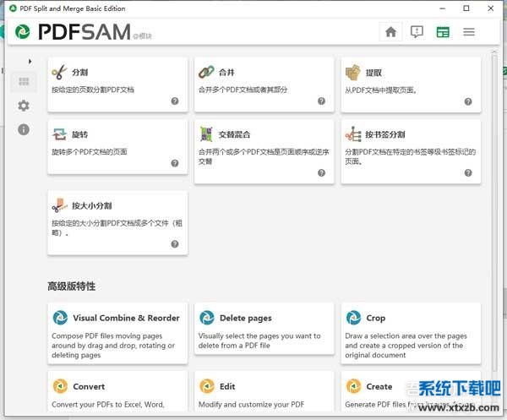Click the 按大小分割 split-by-size icon

(x=59, y=205)
